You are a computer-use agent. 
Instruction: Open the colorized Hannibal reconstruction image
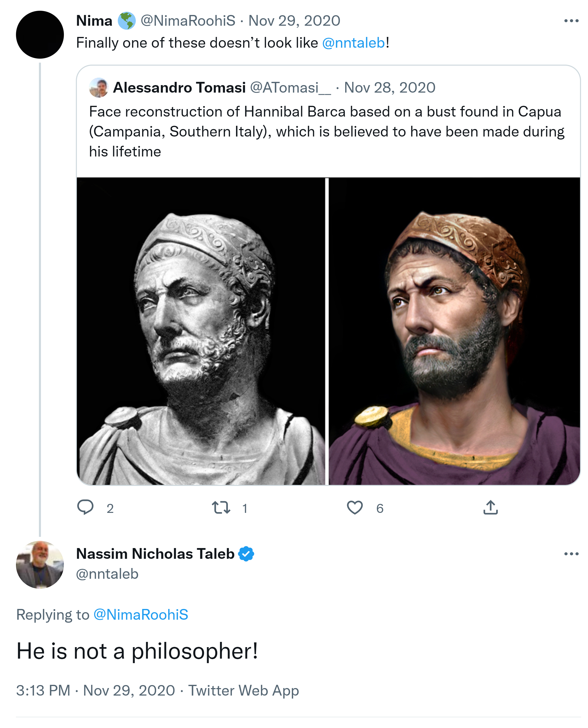[454, 331]
